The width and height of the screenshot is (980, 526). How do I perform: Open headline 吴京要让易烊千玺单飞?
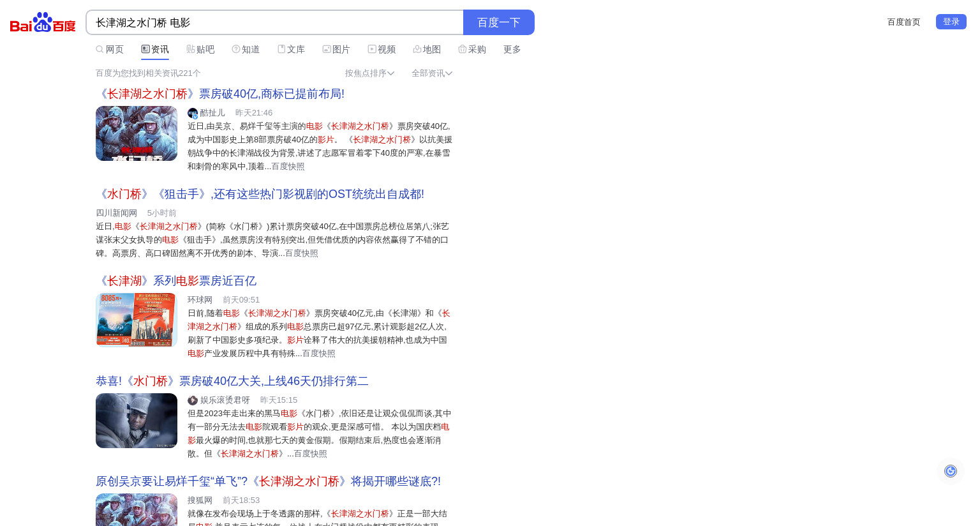click(x=268, y=481)
